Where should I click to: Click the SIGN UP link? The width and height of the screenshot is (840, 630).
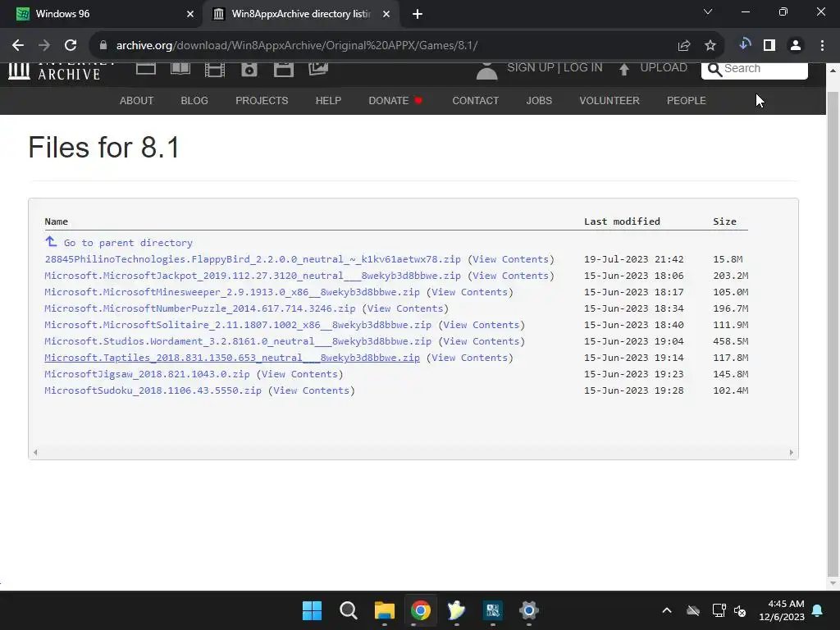click(x=531, y=67)
